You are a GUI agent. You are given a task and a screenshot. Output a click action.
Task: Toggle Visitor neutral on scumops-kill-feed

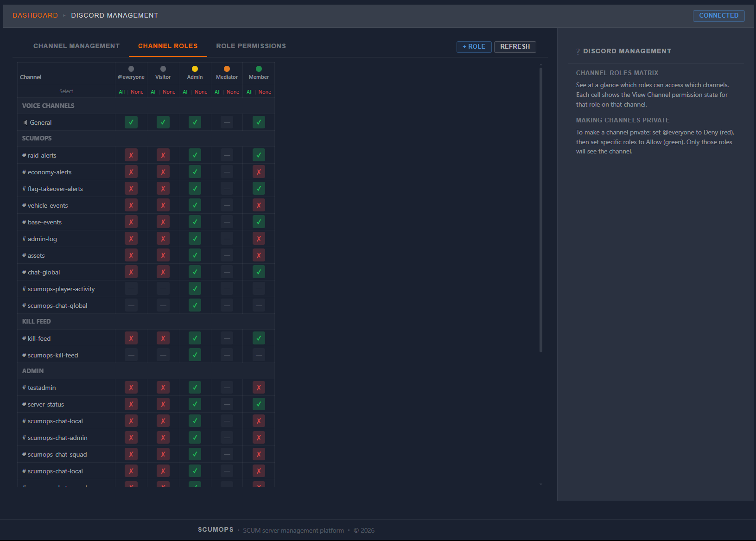point(163,355)
